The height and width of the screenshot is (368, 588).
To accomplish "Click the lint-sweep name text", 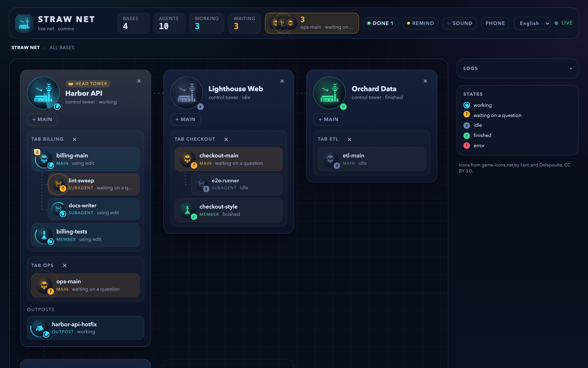I will tap(81, 180).
